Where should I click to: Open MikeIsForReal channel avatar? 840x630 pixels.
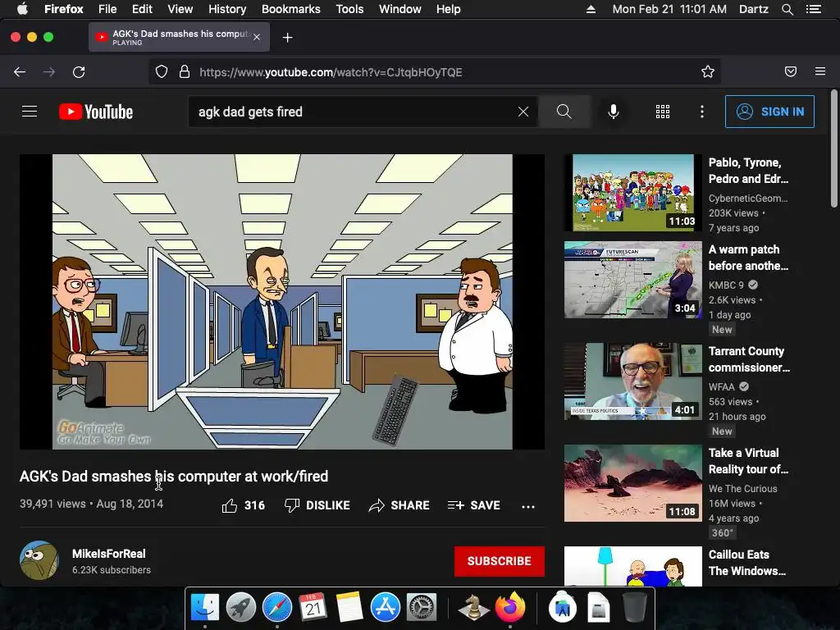[39, 560]
